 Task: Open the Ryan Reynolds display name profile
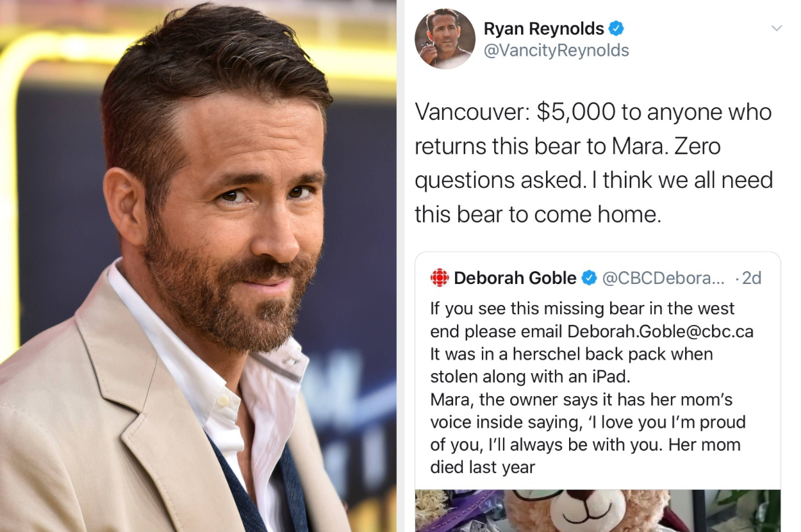[543, 29]
